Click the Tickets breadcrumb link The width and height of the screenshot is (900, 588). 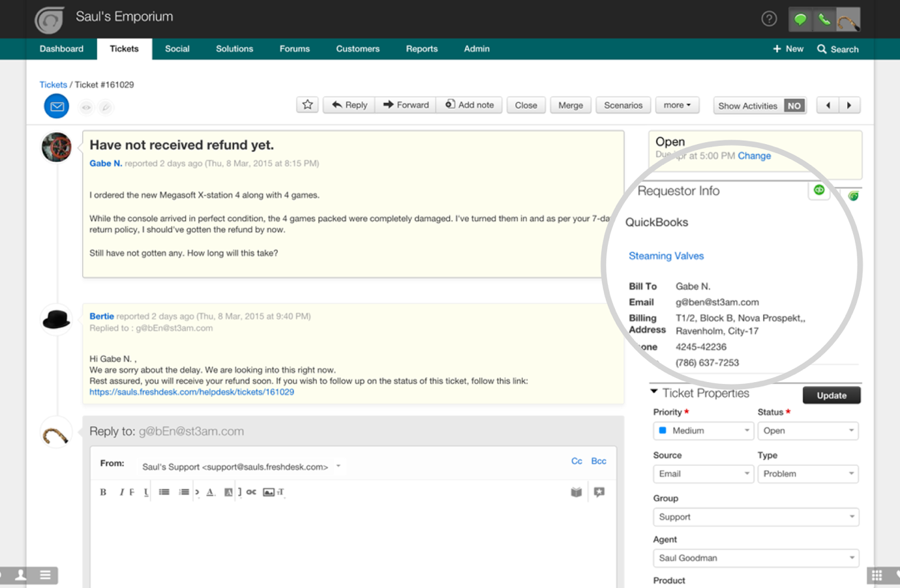[x=53, y=85]
